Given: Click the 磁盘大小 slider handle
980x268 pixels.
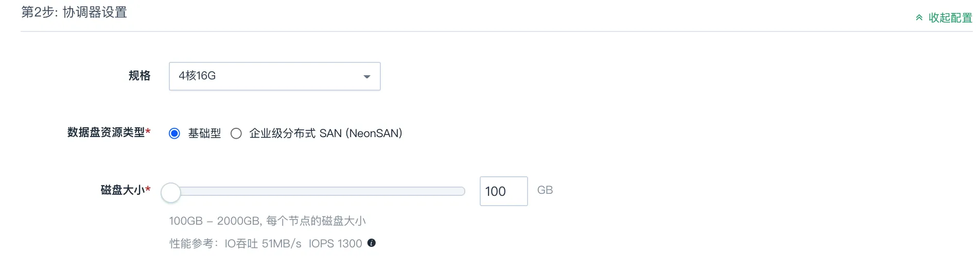Looking at the screenshot, I should 171,192.
